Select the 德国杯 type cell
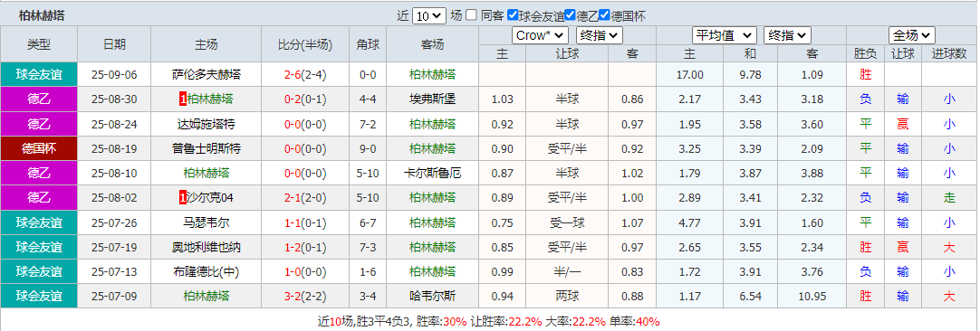This screenshot has height=331, width=980. (39, 148)
